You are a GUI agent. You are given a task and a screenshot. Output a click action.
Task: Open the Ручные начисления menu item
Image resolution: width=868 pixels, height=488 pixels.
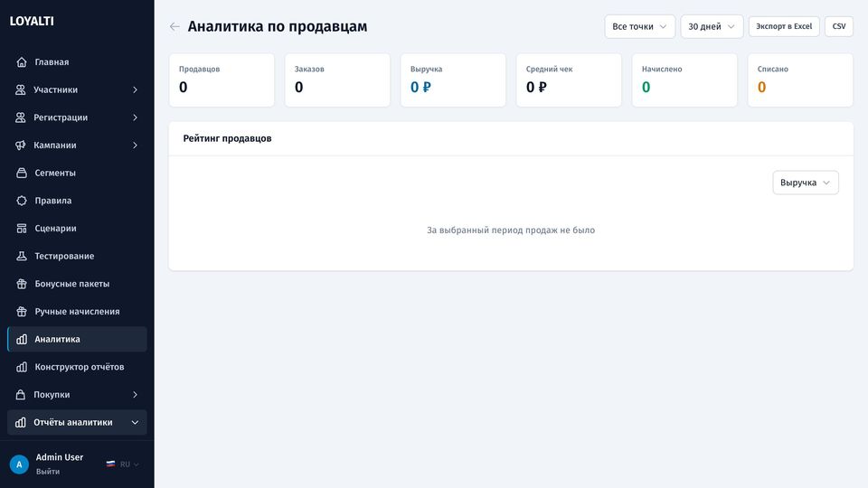point(77,311)
